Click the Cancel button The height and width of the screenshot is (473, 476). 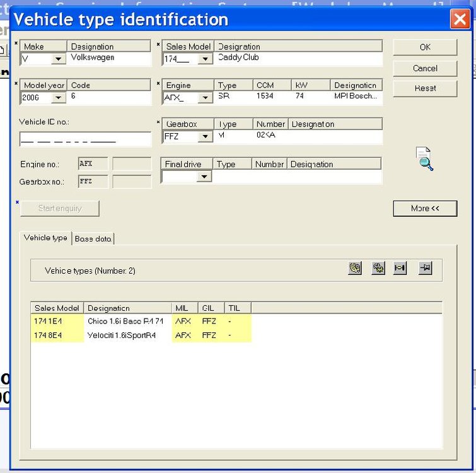pos(425,68)
